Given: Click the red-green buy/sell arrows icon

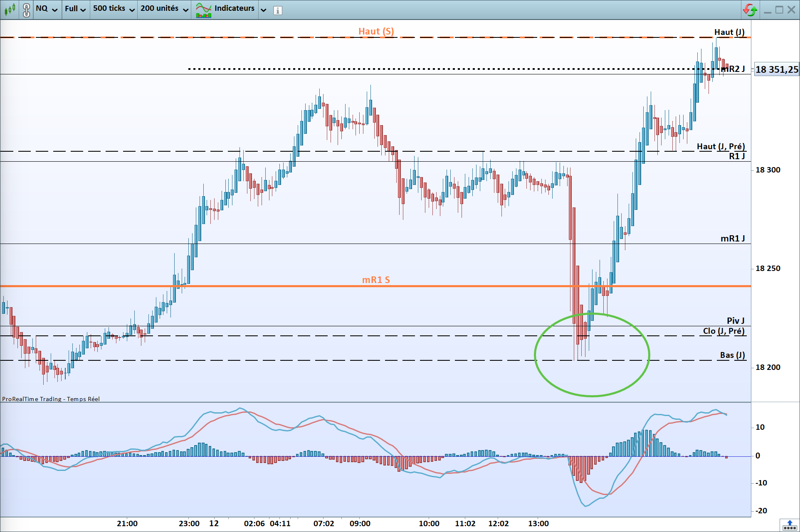Looking at the screenshot, I should [x=750, y=10].
